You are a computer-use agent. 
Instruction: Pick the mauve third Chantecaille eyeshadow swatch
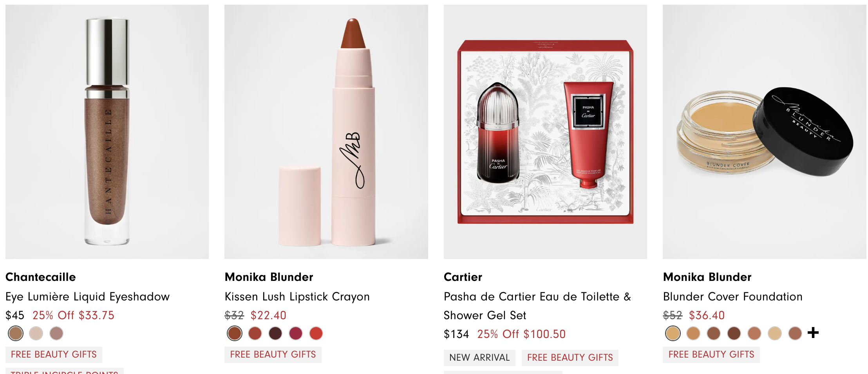pos(56,333)
